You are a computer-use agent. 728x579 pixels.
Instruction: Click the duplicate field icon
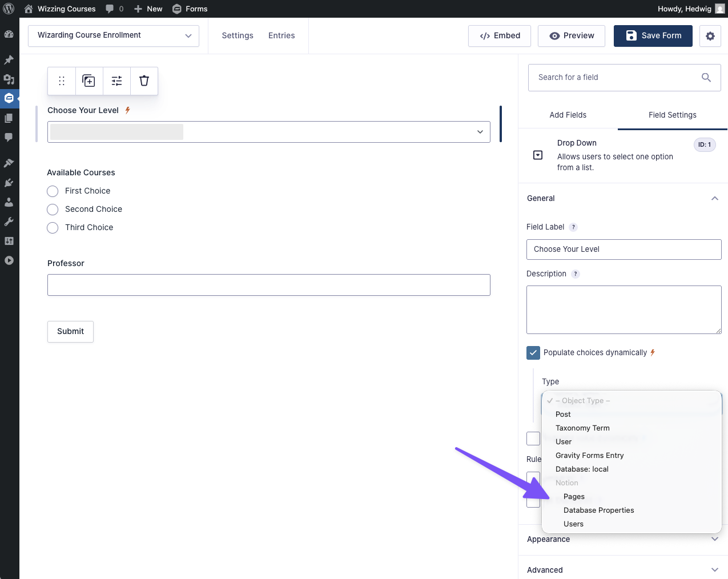(89, 81)
